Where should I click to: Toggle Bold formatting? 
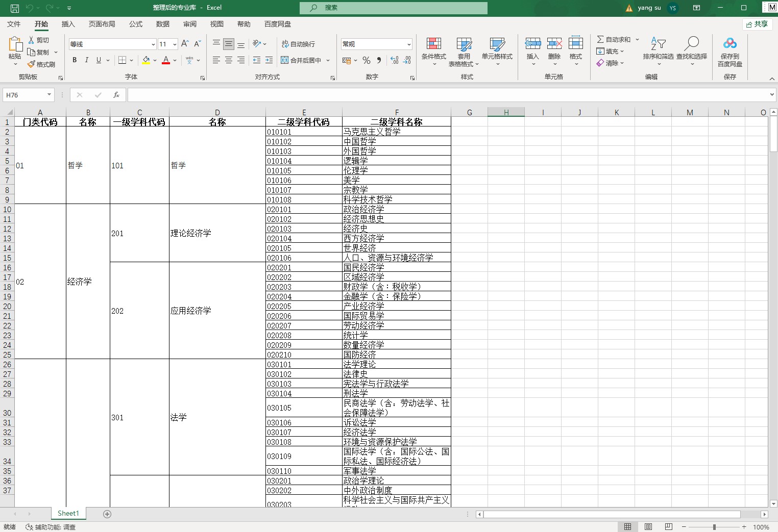(75, 60)
